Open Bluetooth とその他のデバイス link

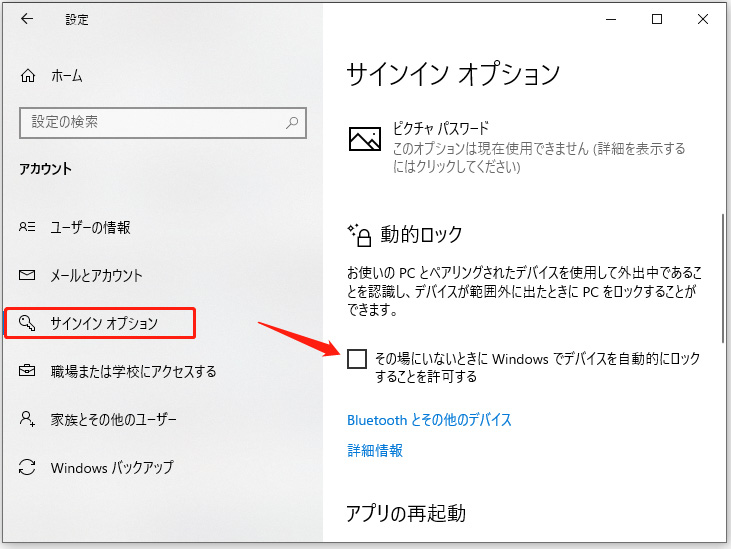[429, 420]
